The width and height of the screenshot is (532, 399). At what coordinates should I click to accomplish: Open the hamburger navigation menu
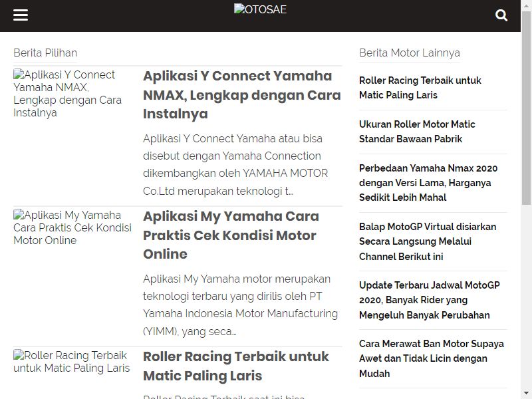21,15
